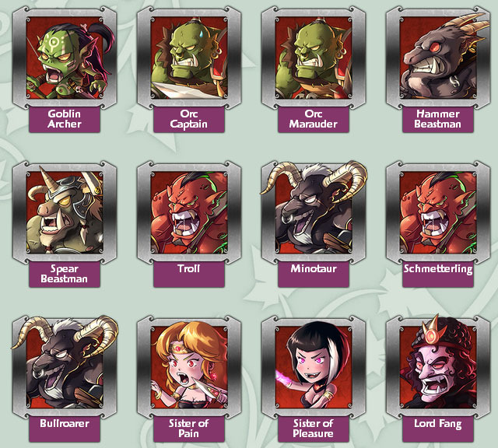This screenshot has height=448, width=498.
Task: Select the Schmetterling portrait
Action: 438,212
